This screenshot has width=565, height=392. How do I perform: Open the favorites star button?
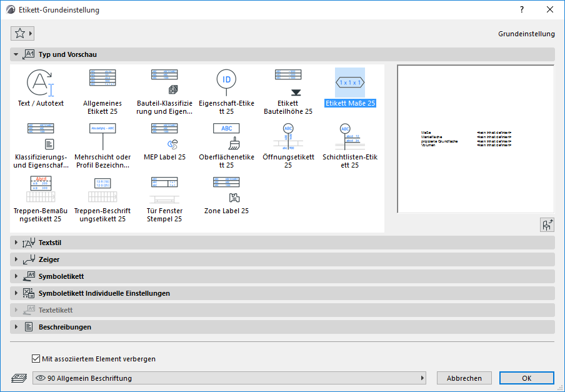coord(22,33)
